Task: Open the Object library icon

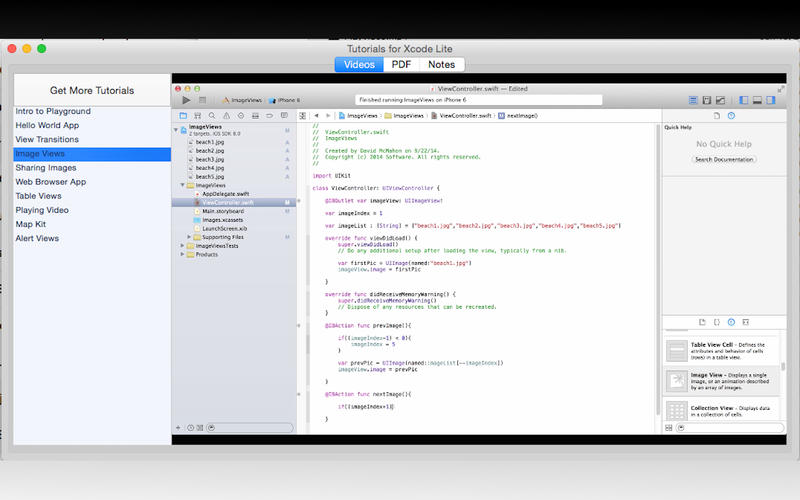Action: pyautogui.click(x=731, y=322)
